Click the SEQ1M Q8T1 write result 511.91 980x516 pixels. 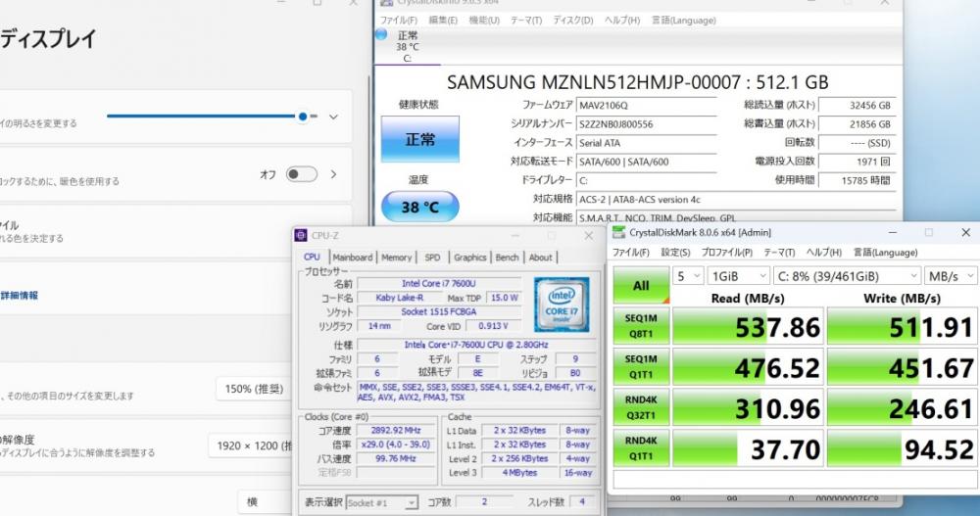902,326
